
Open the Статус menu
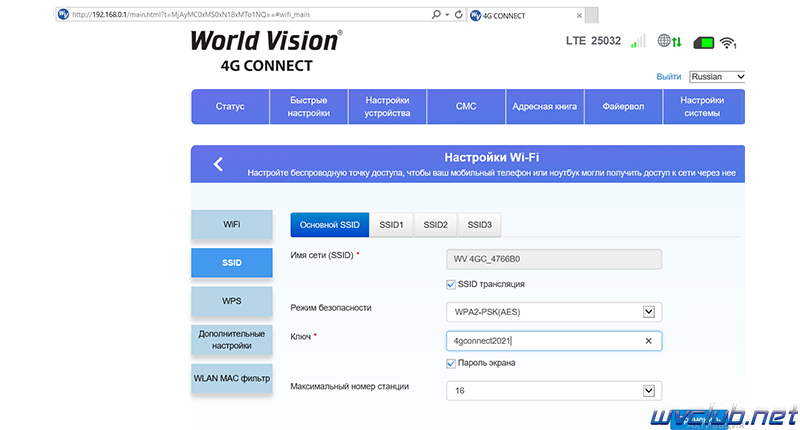230,107
